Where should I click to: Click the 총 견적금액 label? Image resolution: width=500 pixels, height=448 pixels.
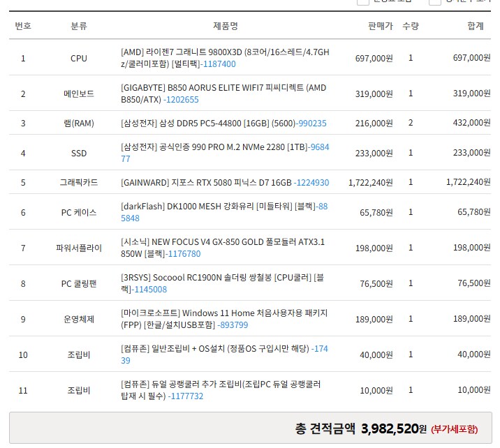click(x=325, y=428)
